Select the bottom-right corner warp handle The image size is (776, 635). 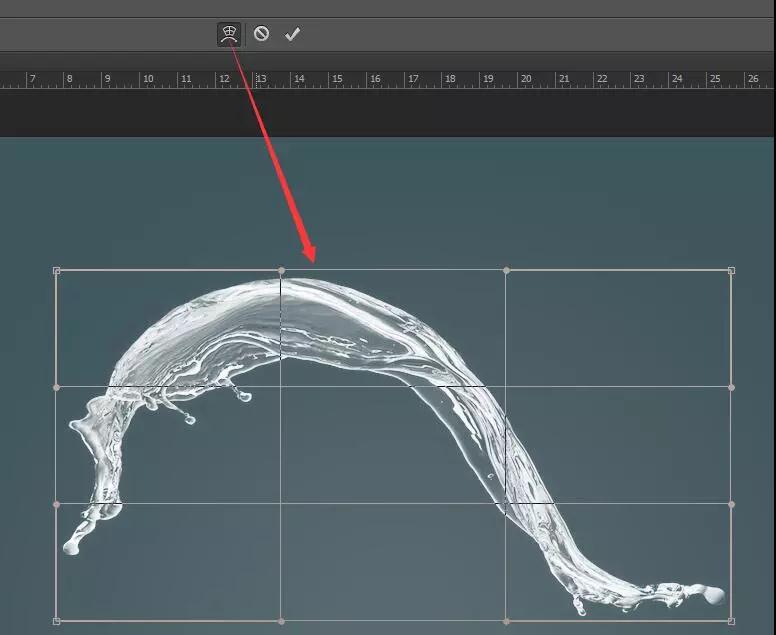[731, 621]
